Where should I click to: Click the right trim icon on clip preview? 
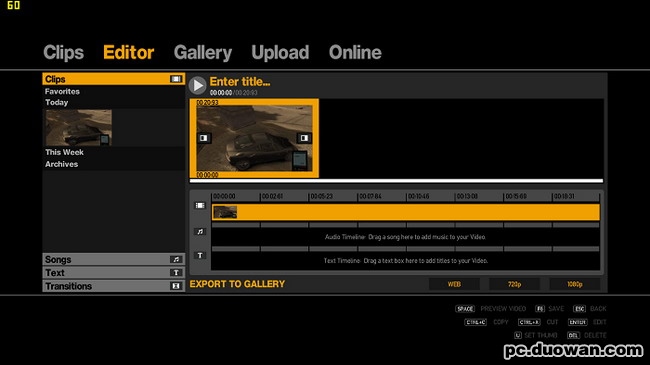(x=304, y=138)
